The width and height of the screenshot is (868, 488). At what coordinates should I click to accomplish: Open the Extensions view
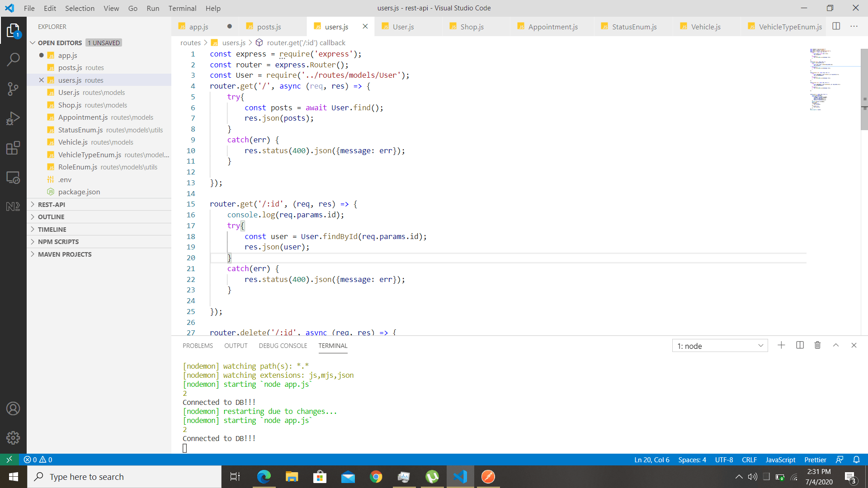tap(13, 148)
